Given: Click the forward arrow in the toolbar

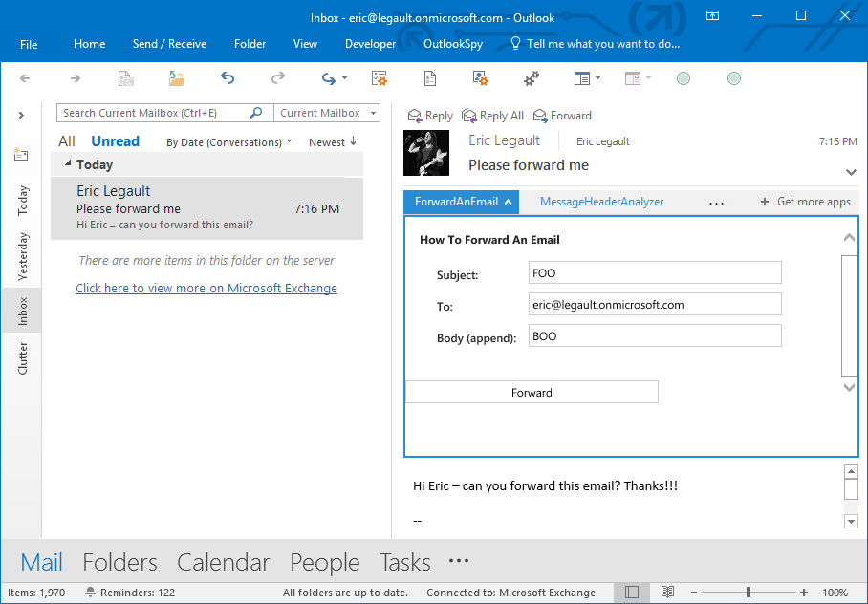Looking at the screenshot, I should 76,78.
